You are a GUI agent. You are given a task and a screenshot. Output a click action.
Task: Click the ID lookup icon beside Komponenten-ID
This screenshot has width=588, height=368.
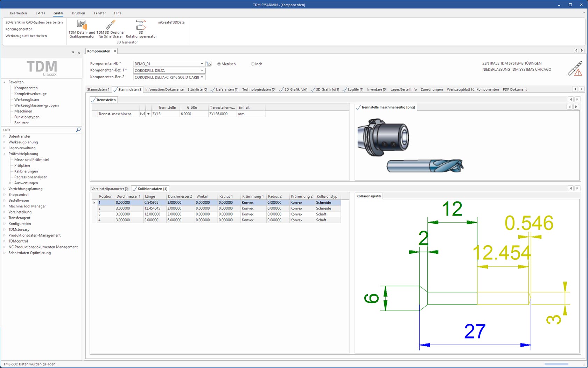tap(209, 64)
